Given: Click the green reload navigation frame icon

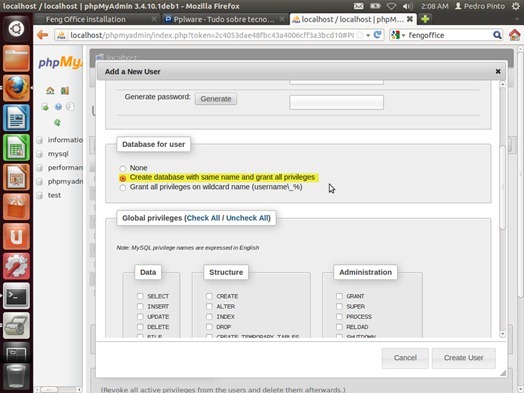Looking at the screenshot, I should 57,123.
